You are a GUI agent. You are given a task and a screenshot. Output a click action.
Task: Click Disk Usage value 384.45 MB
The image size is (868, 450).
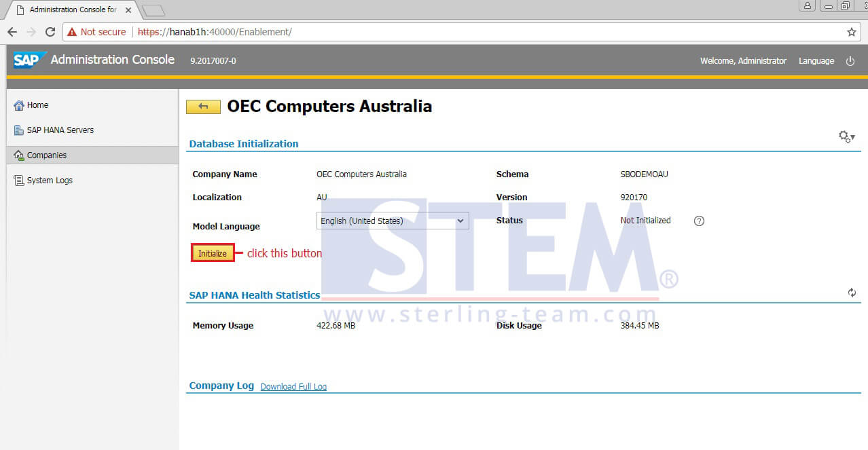639,326
